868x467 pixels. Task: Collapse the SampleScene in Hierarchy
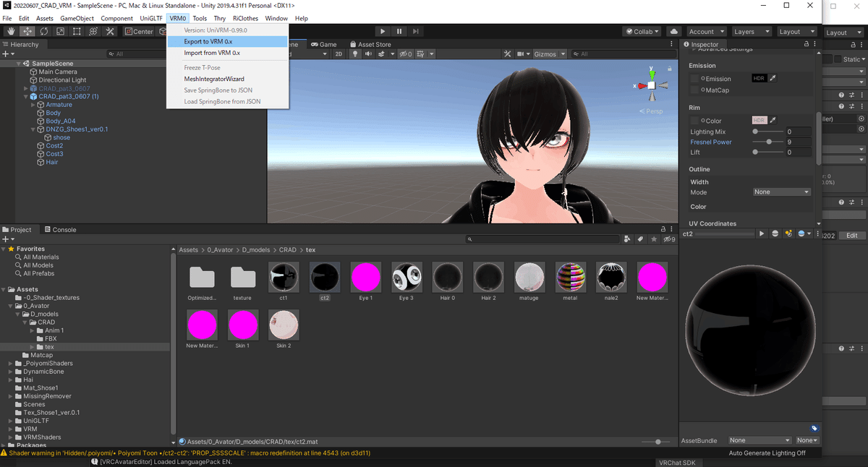coord(18,63)
